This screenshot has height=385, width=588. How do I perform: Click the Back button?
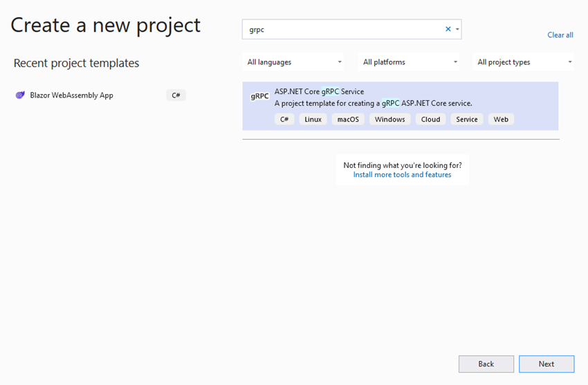pyautogui.click(x=486, y=364)
